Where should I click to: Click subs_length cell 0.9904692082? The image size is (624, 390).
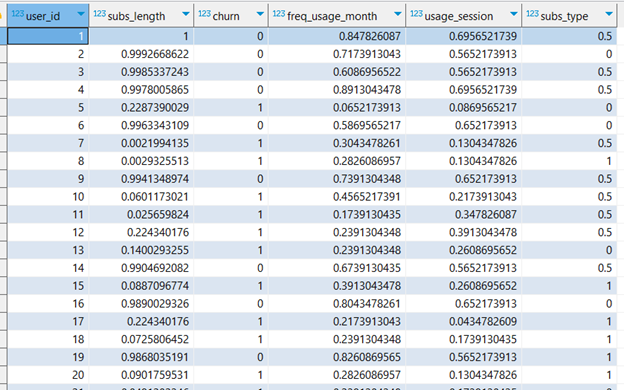click(x=141, y=268)
